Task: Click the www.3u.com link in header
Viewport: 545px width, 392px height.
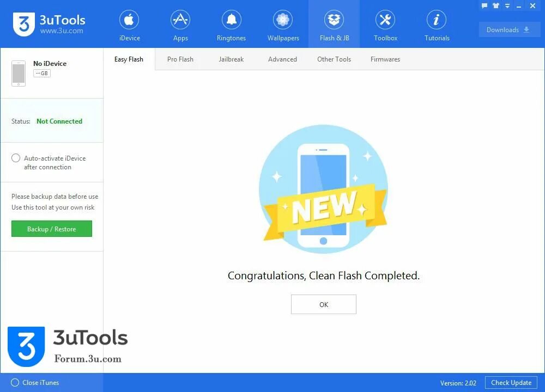Action: (x=62, y=31)
